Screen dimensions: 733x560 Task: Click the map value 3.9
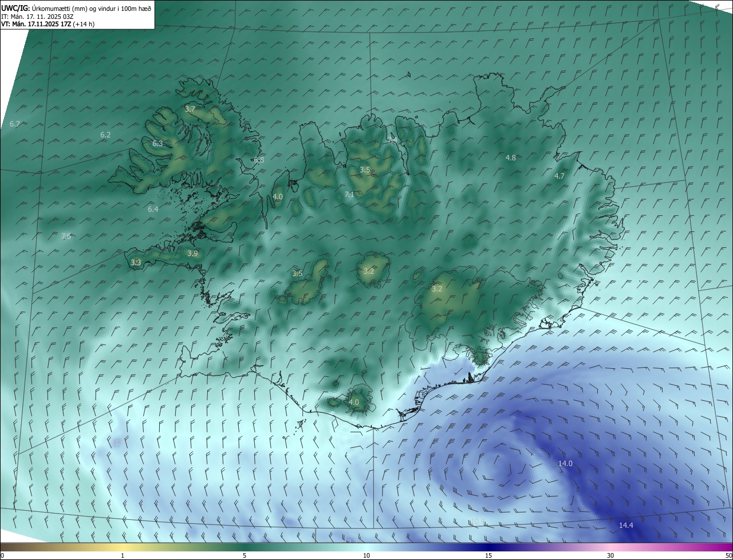coord(192,253)
